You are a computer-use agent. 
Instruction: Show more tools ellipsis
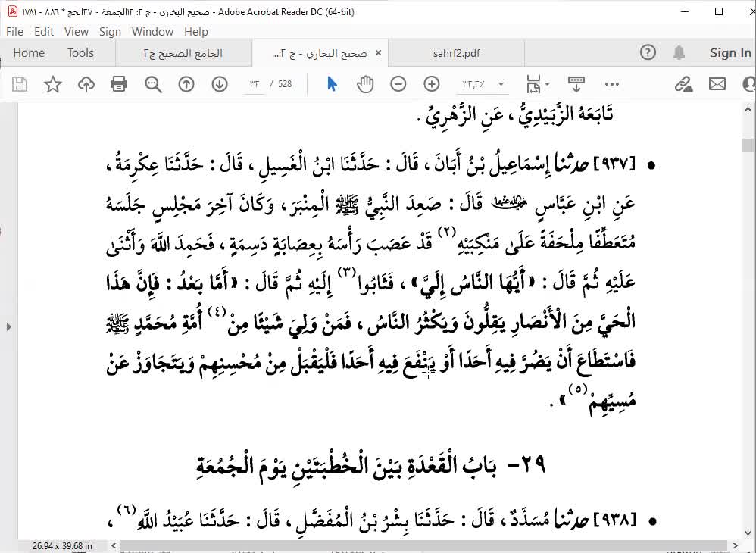pyautogui.click(x=611, y=84)
